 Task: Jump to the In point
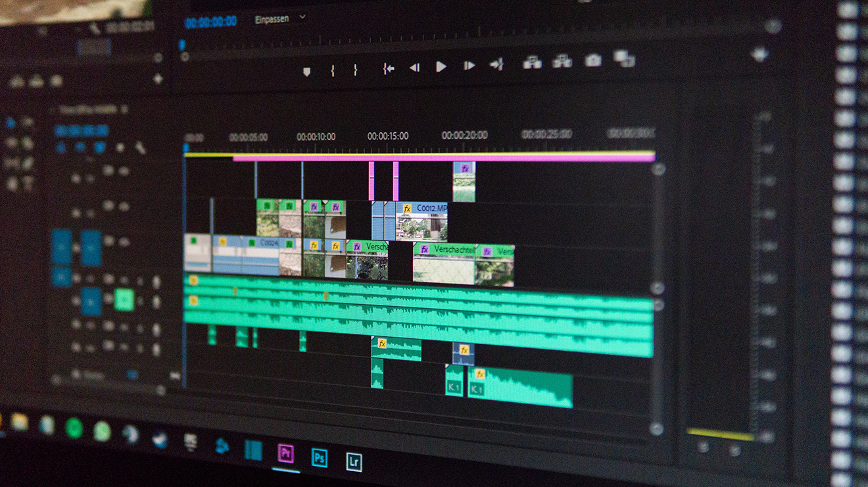click(389, 68)
